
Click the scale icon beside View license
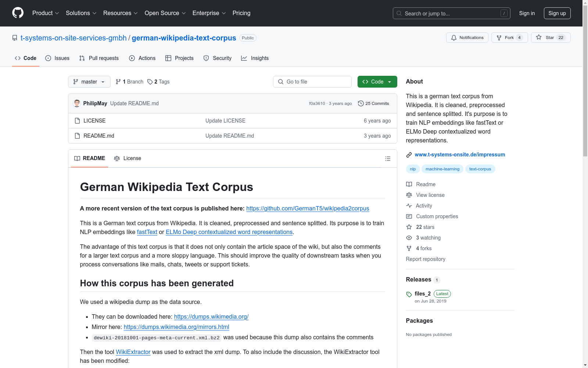tap(409, 195)
